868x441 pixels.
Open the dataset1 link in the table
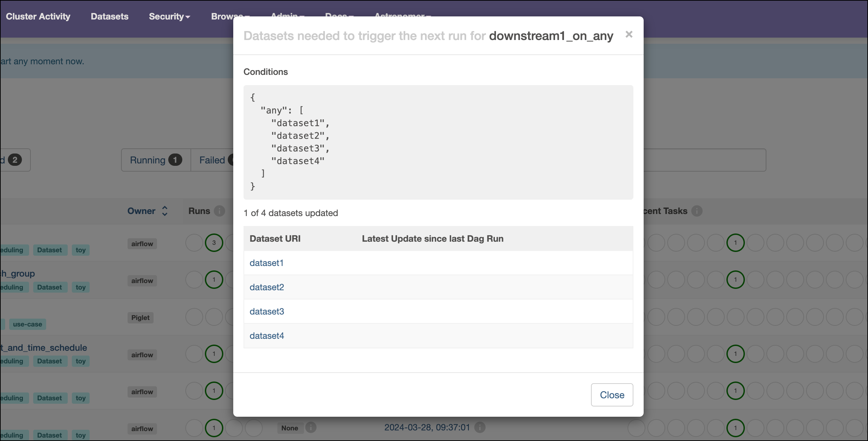click(266, 263)
